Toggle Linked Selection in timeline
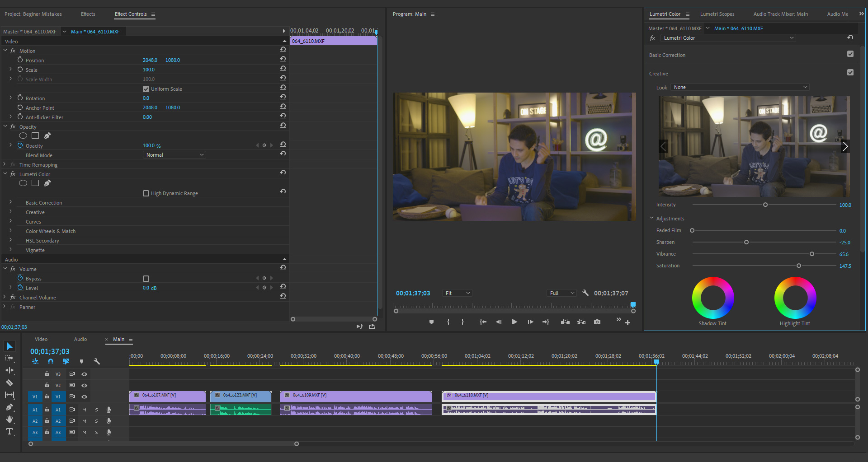868x462 pixels. (x=66, y=361)
